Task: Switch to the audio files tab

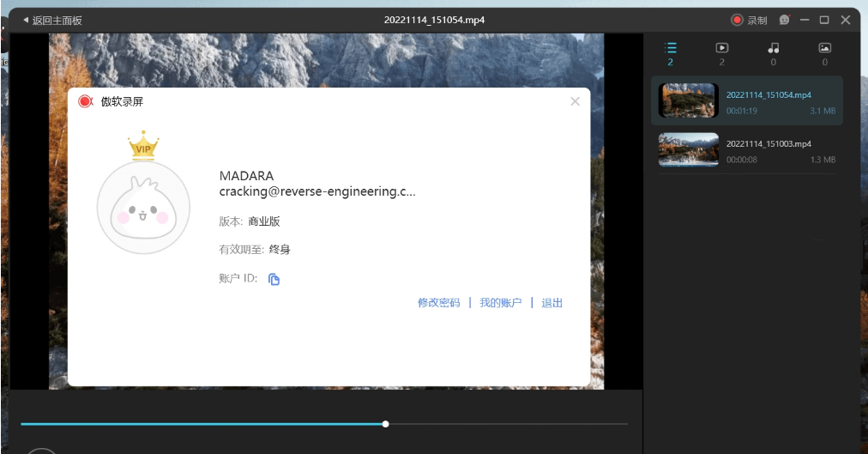Action: tap(774, 54)
